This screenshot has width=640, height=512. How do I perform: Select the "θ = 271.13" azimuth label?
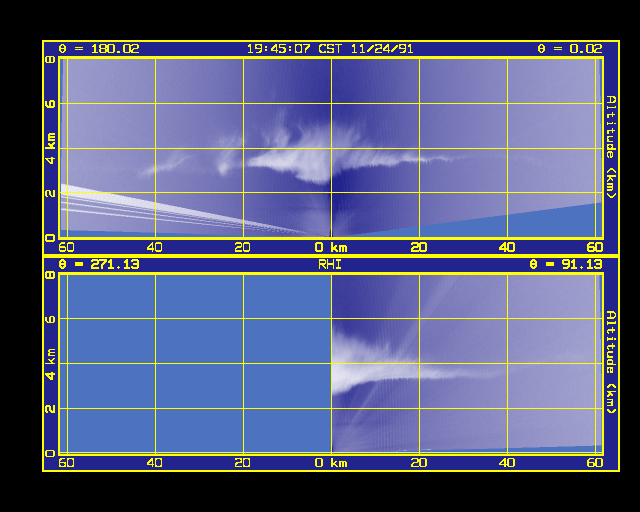[99, 265]
